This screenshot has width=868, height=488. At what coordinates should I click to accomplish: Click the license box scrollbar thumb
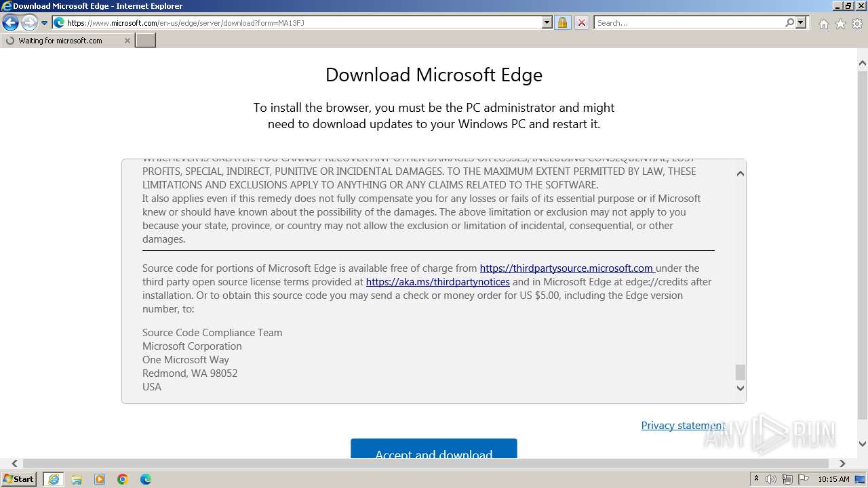[x=740, y=372]
